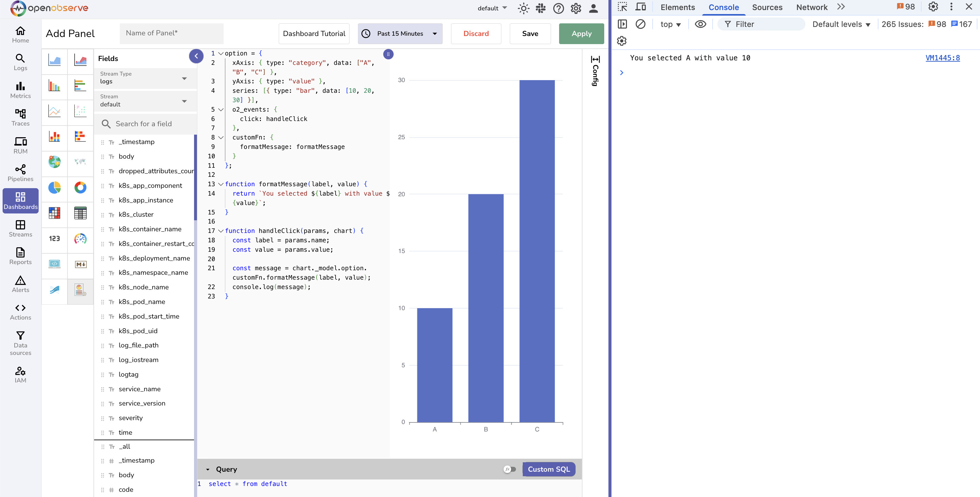The height and width of the screenshot is (497, 980).
Task: Type in the Name of Panel field
Action: [171, 33]
